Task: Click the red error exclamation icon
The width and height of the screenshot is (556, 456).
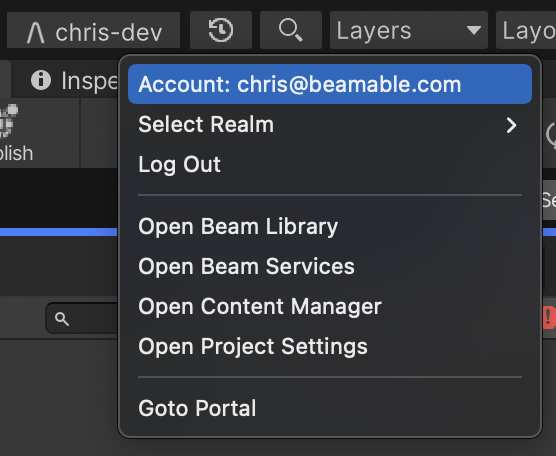Action: [549, 317]
